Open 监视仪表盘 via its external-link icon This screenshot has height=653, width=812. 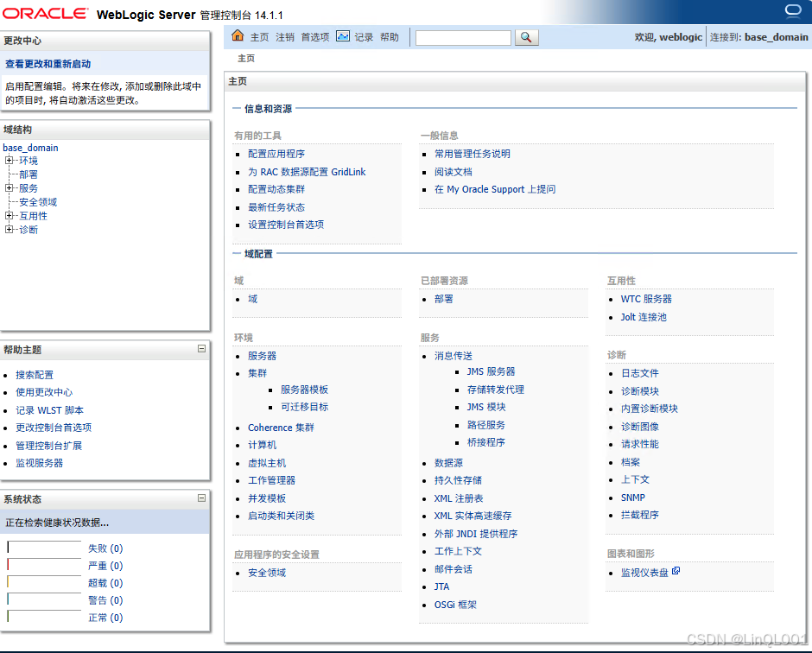pos(674,570)
